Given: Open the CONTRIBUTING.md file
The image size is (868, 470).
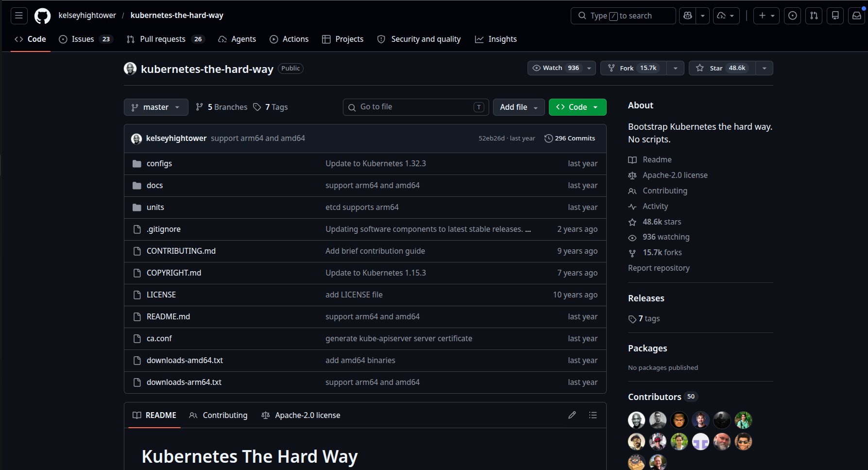Looking at the screenshot, I should click(181, 251).
